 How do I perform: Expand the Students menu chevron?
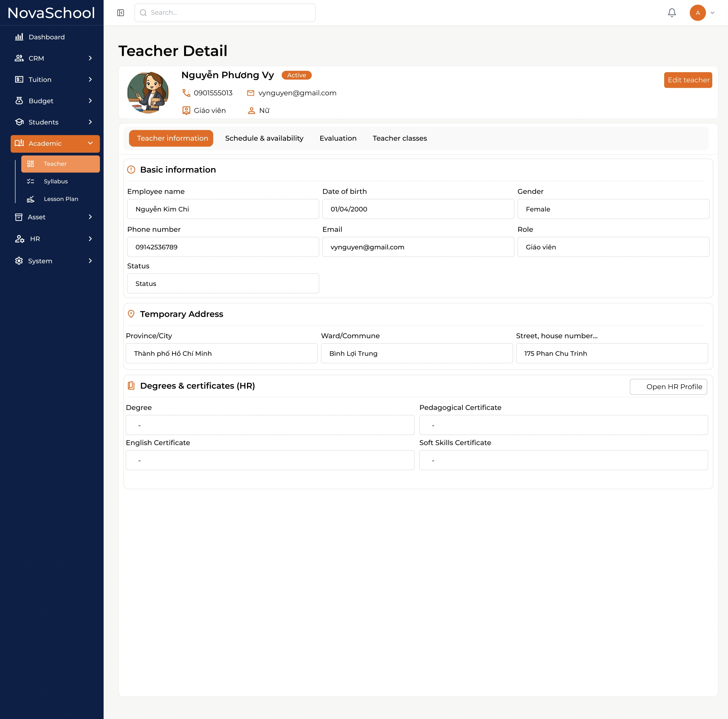coord(90,122)
